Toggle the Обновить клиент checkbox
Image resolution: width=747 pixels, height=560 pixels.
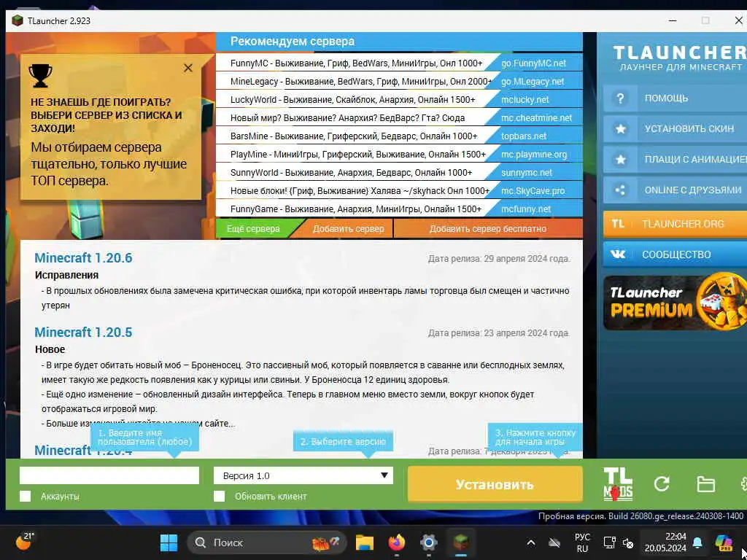[x=219, y=497]
